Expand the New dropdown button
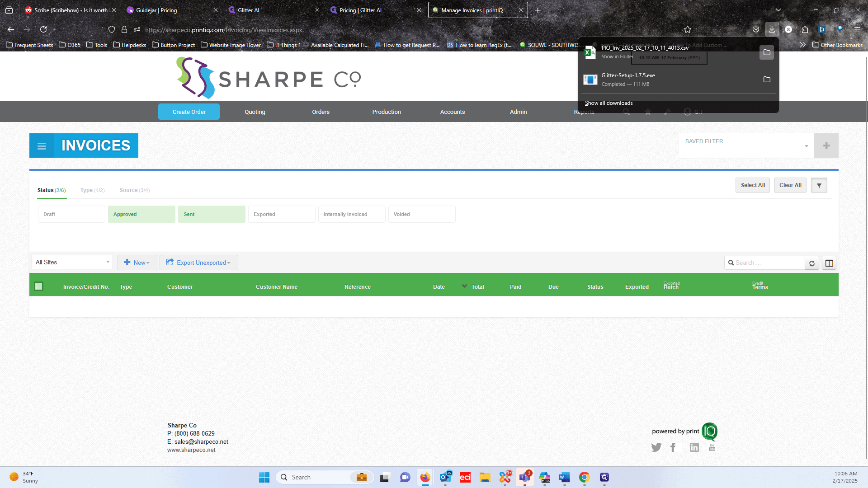 point(137,263)
